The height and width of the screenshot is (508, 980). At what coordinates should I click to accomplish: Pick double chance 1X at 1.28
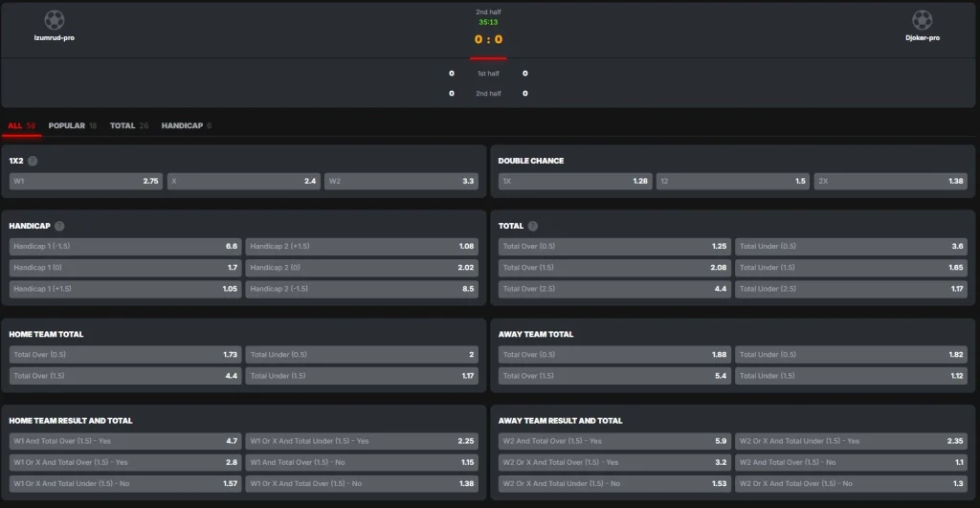[x=575, y=181]
